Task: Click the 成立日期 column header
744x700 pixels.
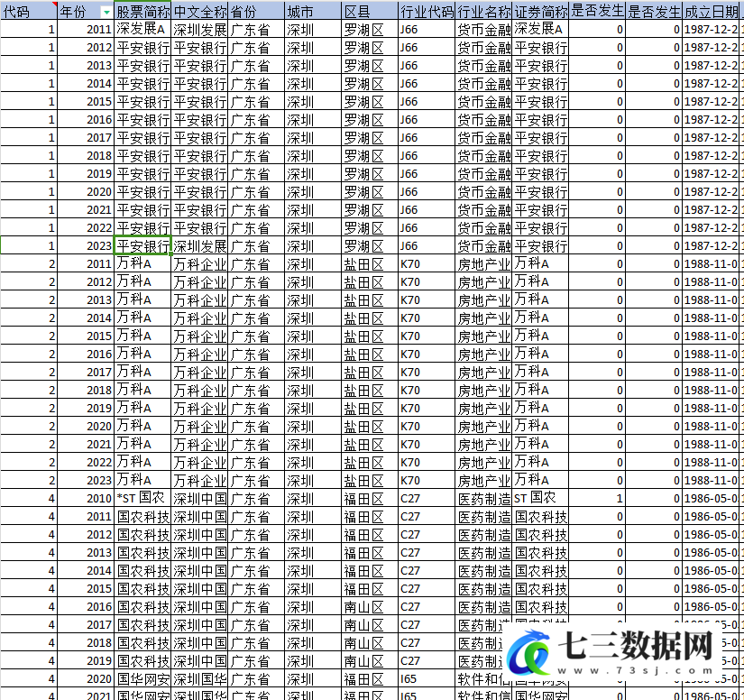Action: (x=712, y=12)
